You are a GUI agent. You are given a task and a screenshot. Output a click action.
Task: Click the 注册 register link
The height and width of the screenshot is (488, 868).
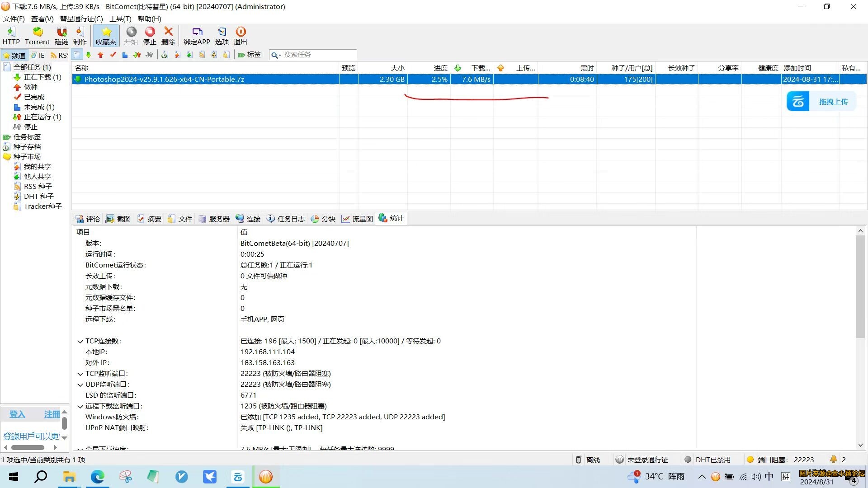pyautogui.click(x=52, y=414)
